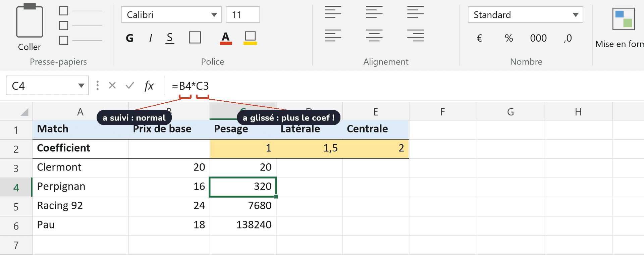Select the cell containing 7680
This screenshot has height=255, width=644.
click(243, 206)
